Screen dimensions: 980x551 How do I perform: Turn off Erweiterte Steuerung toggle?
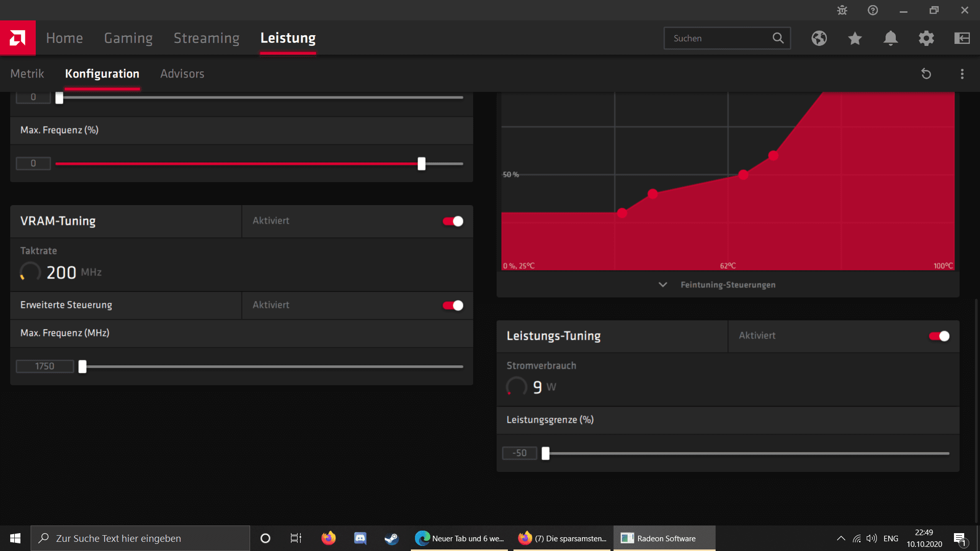453,305
